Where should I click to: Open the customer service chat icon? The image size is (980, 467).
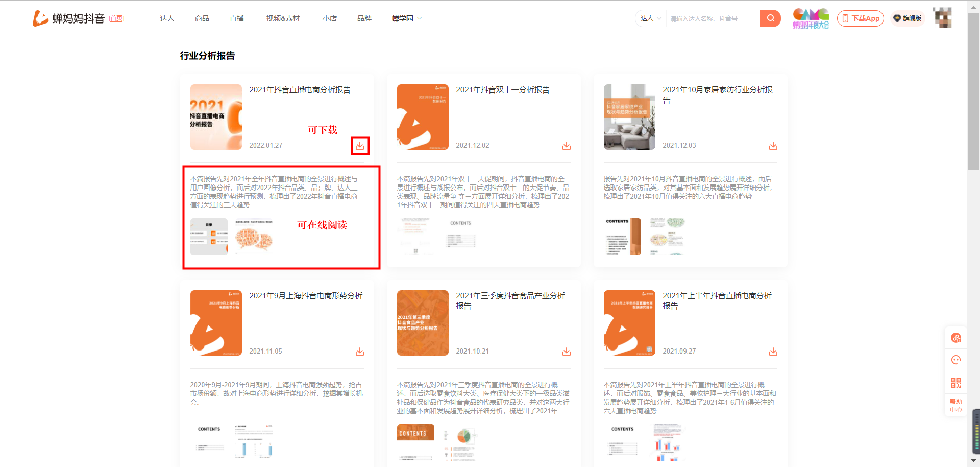pyautogui.click(x=956, y=360)
